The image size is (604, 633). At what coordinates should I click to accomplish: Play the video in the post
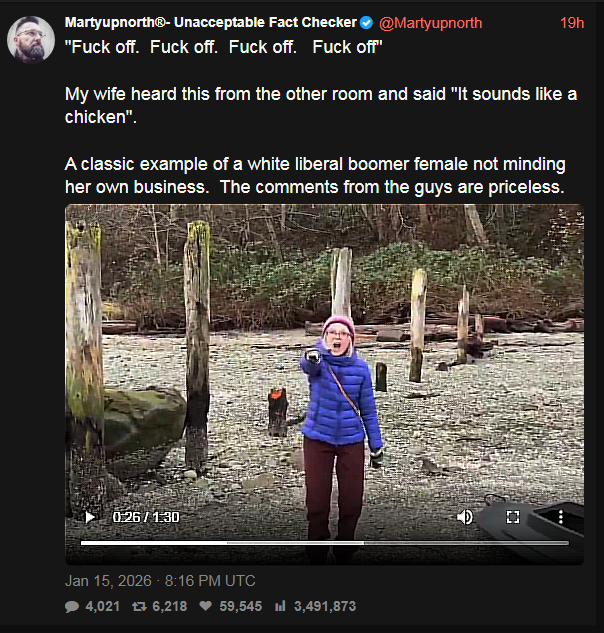(90, 517)
